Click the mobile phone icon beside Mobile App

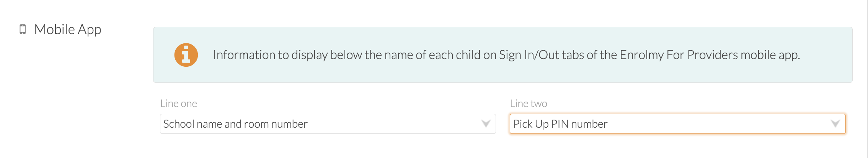click(x=23, y=29)
